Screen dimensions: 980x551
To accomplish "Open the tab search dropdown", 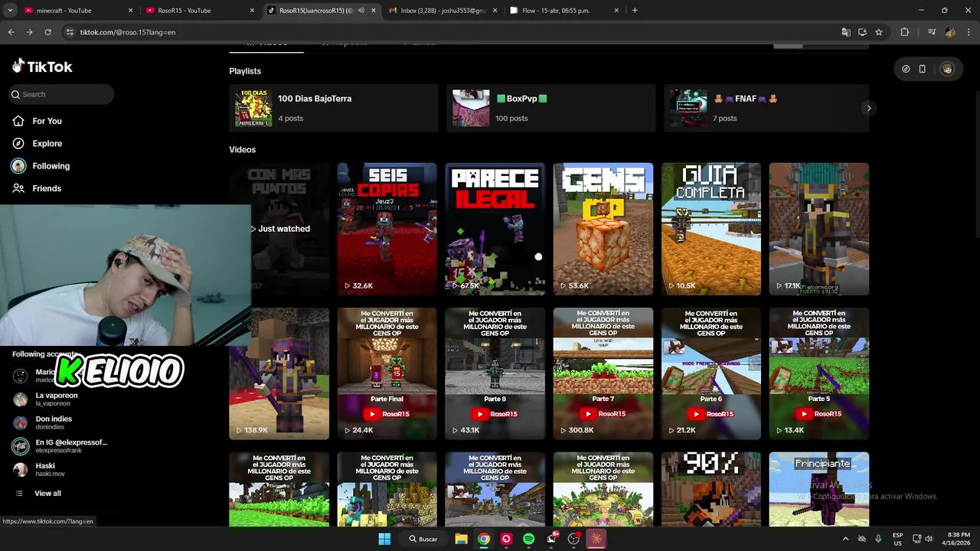I will point(10,11).
